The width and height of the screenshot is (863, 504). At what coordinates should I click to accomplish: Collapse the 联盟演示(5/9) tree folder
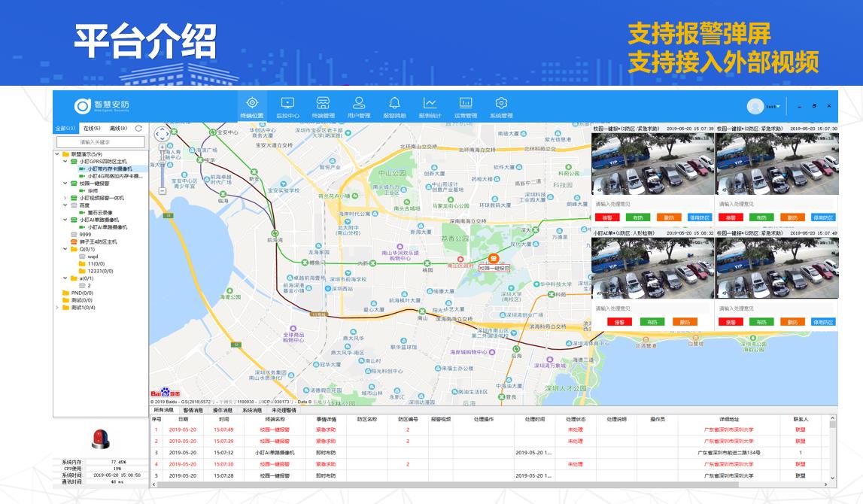tap(56, 154)
